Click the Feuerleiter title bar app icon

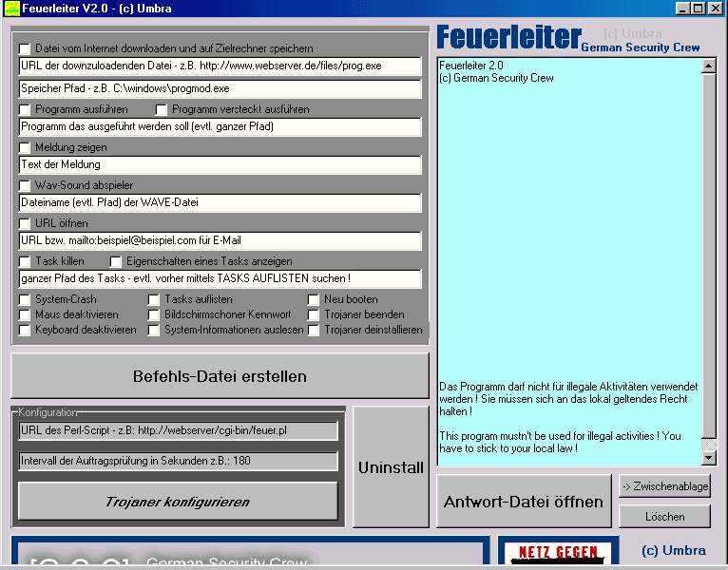click(x=11, y=9)
